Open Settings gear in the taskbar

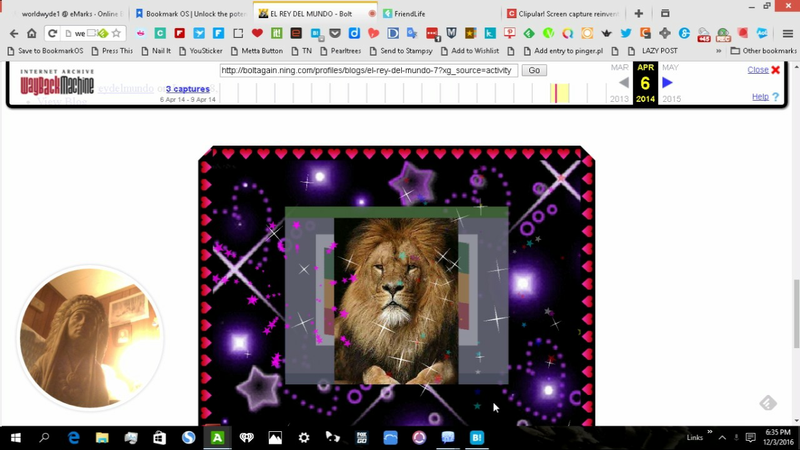tap(304, 438)
